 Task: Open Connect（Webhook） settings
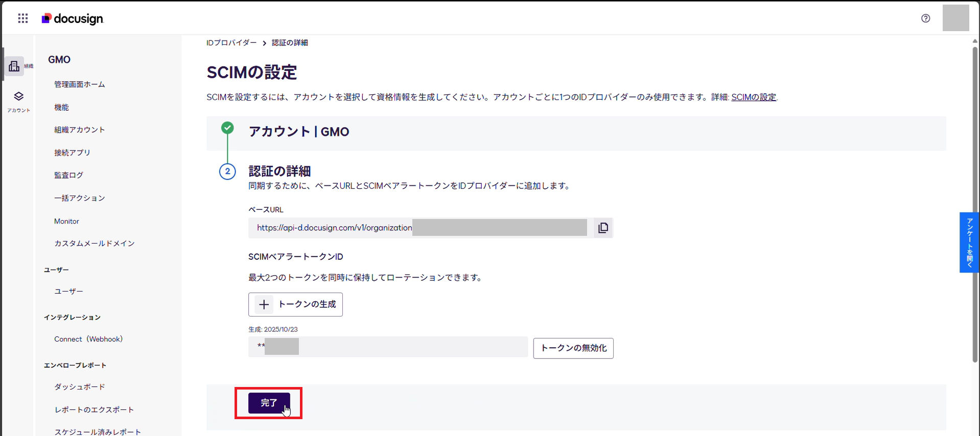pyautogui.click(x=88, y=339)
